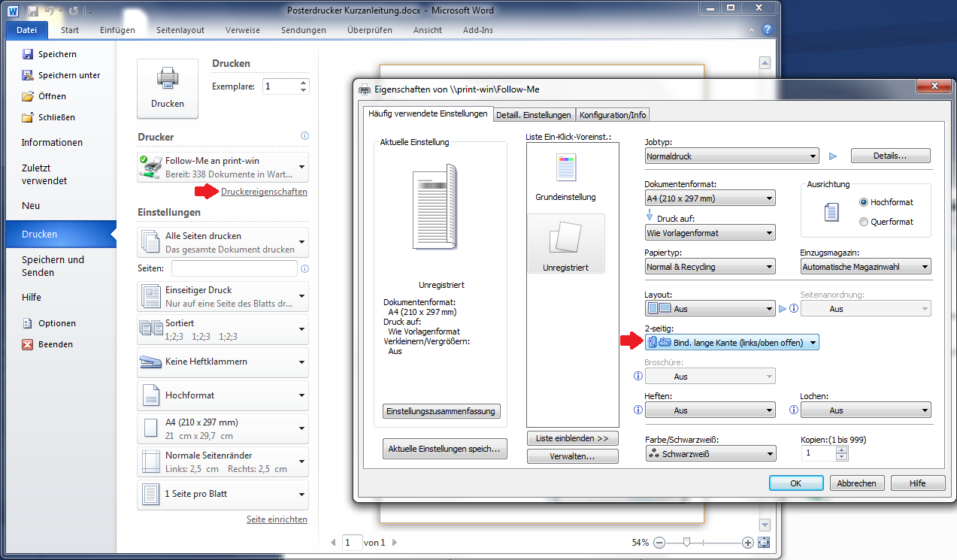Viewport: 957px width, 560px height.
Task: Confirm the printer properties with OK
Action: pyautogui.click(x=796, y=483)
